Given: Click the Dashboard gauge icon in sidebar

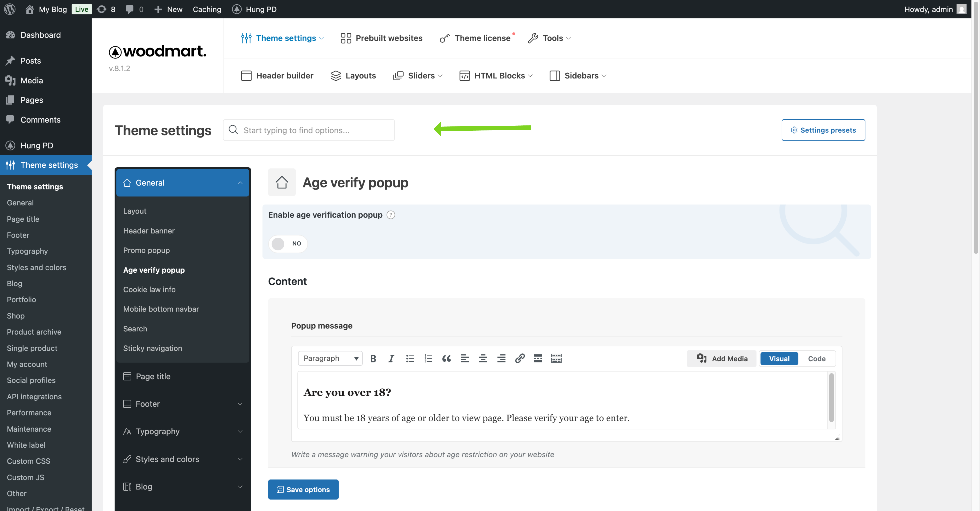Looking at the screenshot, I should click(x=10, y=35).
